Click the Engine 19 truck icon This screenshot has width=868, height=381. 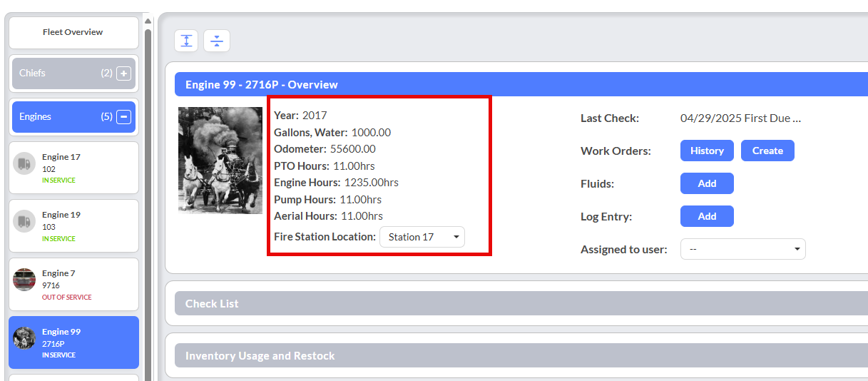[x=24, y=222]
